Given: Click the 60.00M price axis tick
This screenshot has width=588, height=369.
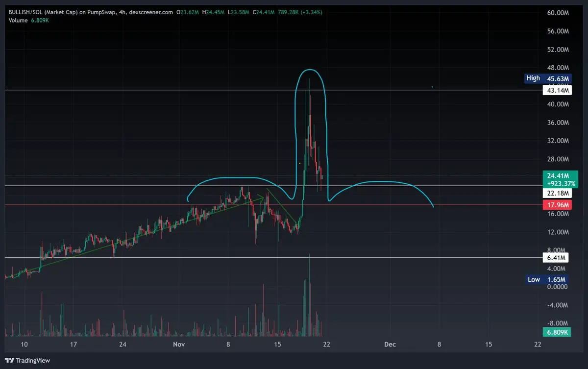Looking at the screenshot, I should tap(557, 13).
